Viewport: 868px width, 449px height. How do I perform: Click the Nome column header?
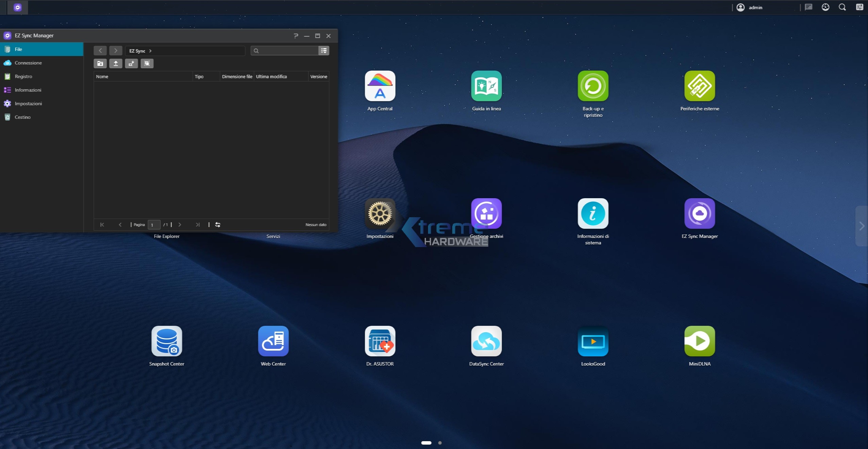(102, 77)
